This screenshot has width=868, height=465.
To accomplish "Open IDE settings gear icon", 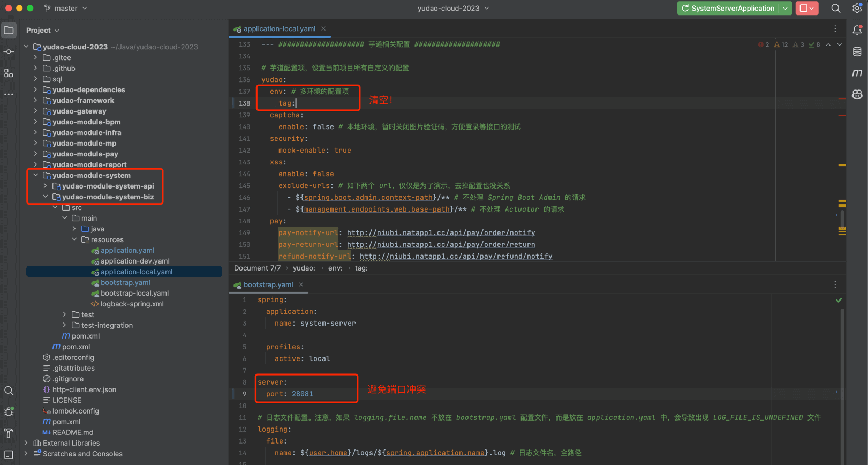I will click(857, 9).
